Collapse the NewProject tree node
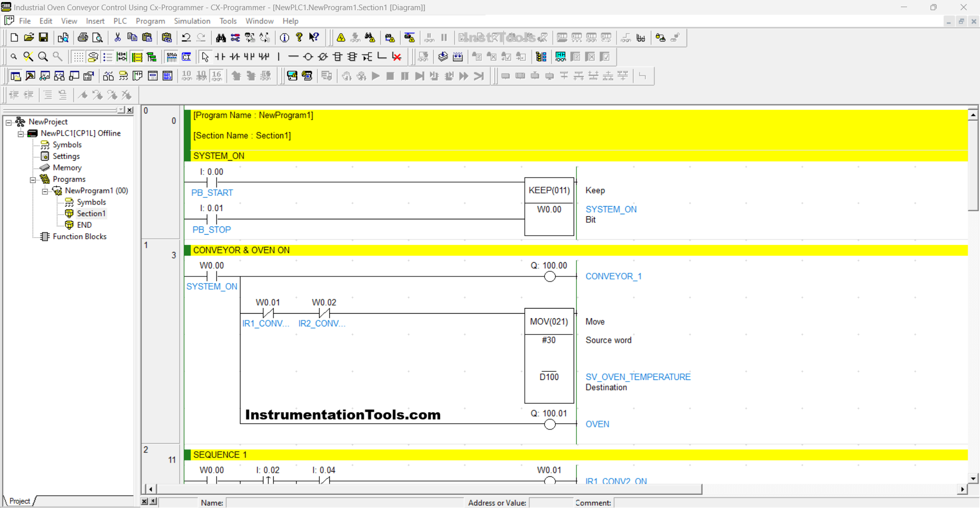This screenshot has height=508, width=980. click(9, 122)
